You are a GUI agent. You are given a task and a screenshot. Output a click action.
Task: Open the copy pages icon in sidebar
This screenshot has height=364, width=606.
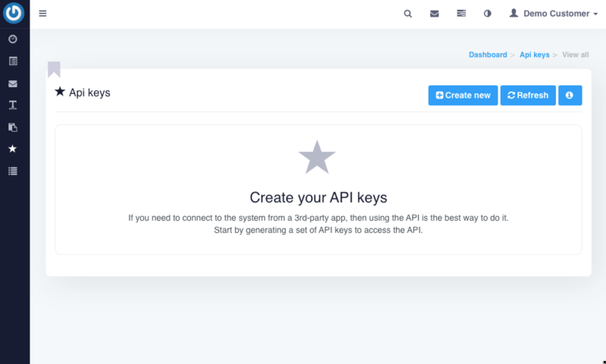click(13, 127)
